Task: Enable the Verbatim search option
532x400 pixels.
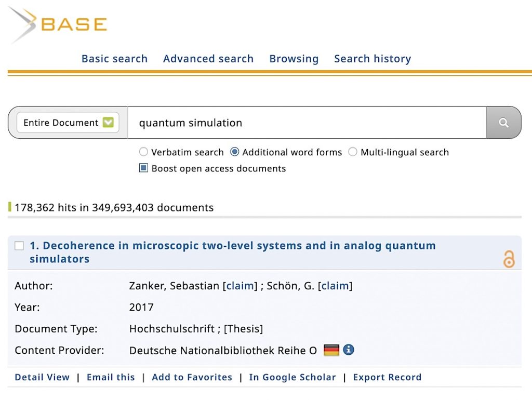Action: [143, 152]
